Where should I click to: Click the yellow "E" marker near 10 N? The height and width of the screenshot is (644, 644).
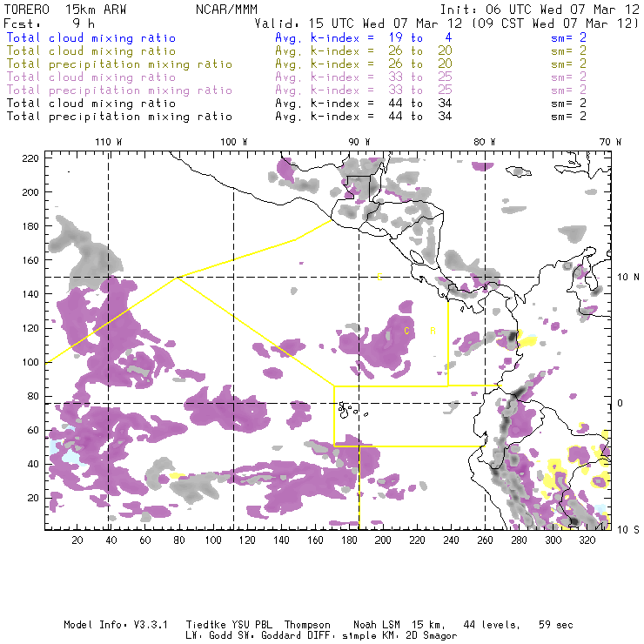[379, 277]
